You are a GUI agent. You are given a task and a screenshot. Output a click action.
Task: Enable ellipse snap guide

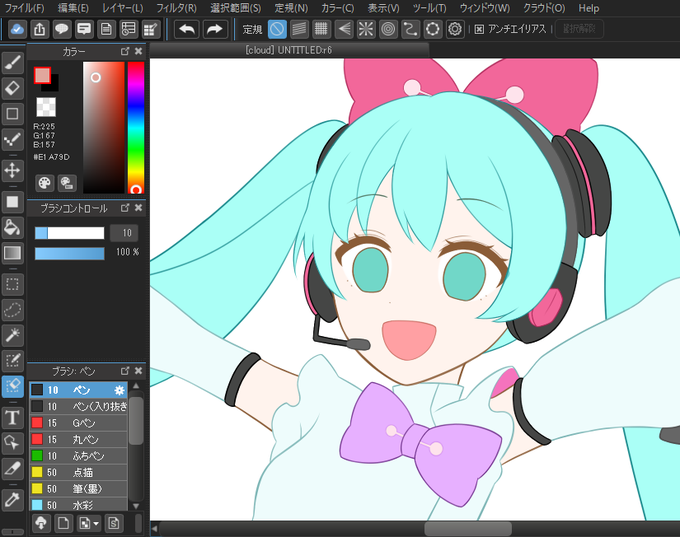tap(432, 29)
